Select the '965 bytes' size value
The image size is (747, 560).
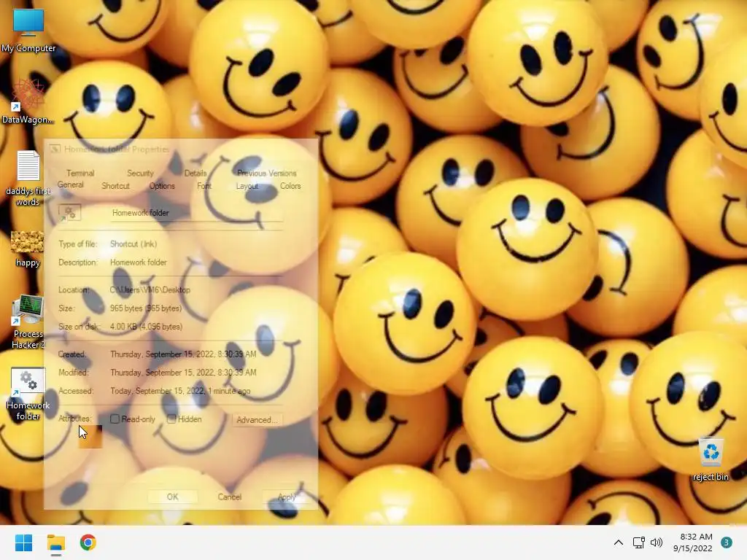click(146, 308)
